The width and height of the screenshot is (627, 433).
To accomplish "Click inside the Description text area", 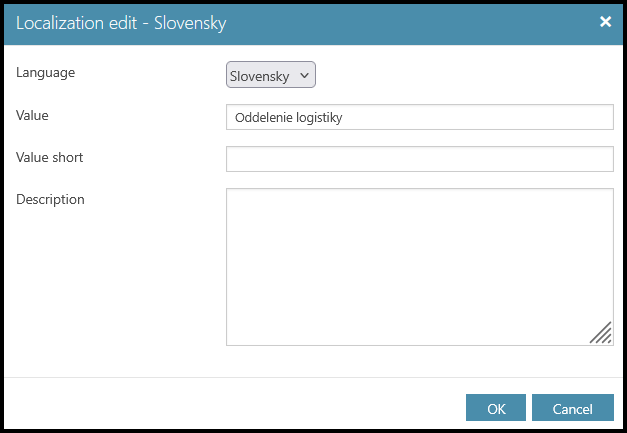I will [419, 266].
